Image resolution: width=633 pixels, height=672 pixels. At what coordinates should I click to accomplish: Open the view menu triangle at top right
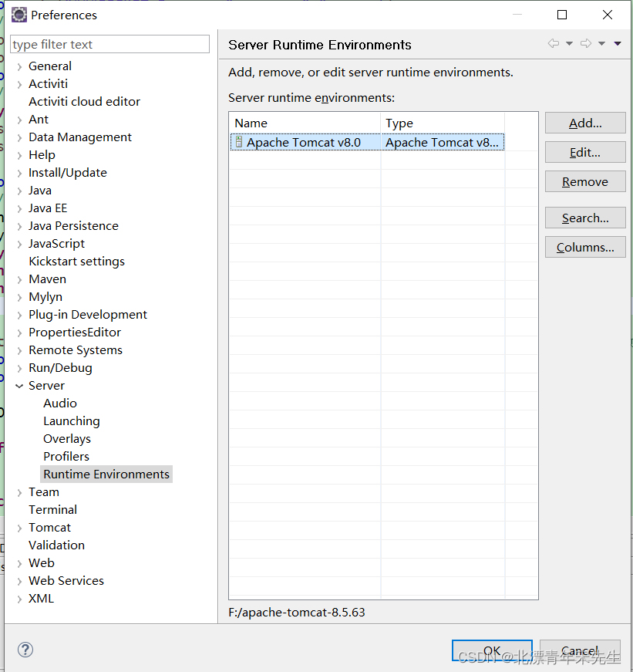pos(617,44)
